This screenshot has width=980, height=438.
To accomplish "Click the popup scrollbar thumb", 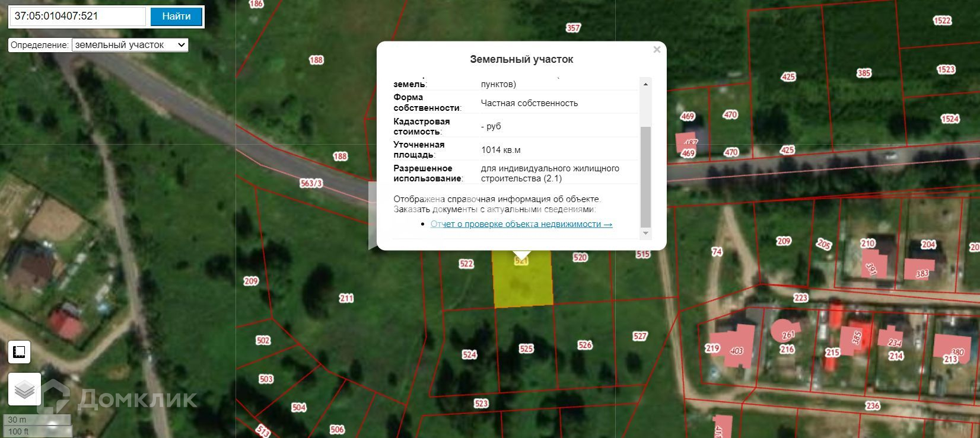I will tap(645, 177).
